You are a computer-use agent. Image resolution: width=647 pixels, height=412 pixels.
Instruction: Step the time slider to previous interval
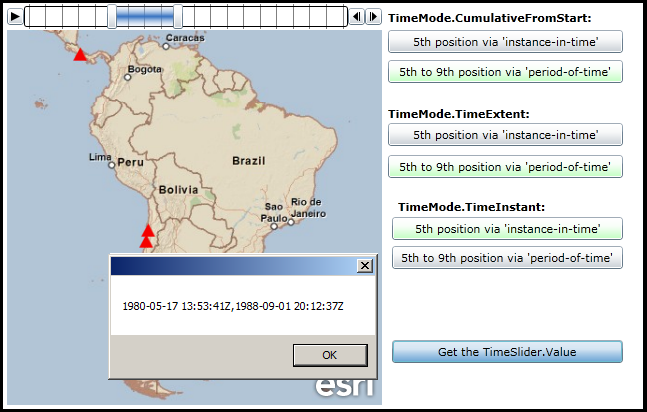pyautogui.click(x=356, y=17)
